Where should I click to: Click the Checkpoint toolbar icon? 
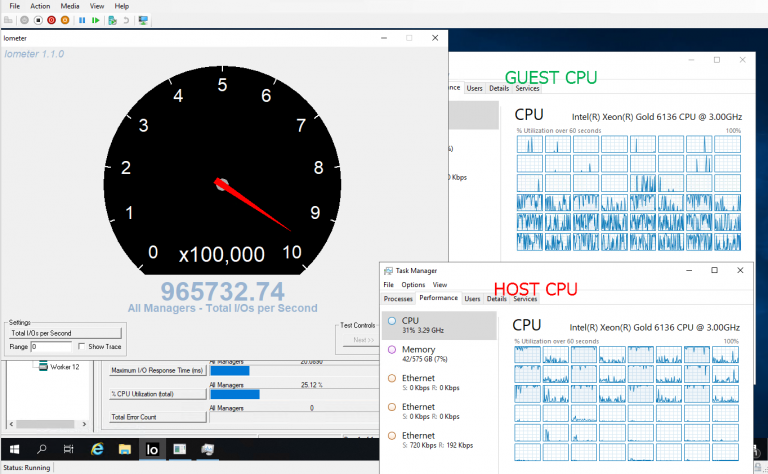113,20
